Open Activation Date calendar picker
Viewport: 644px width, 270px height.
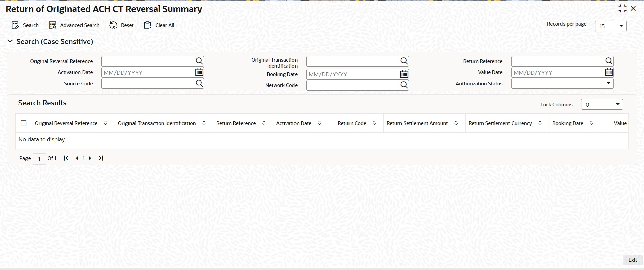tap(199, 72)
